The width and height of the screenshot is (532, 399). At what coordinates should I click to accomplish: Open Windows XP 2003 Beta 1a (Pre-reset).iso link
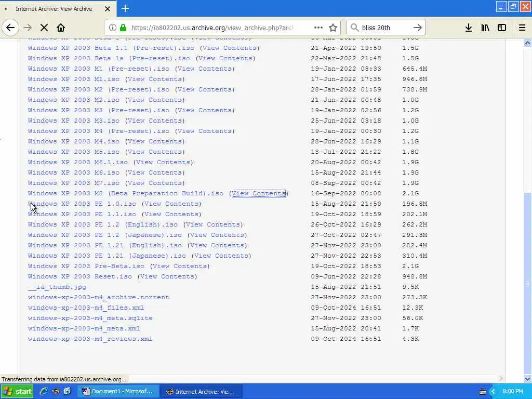(x=109, y=58)
